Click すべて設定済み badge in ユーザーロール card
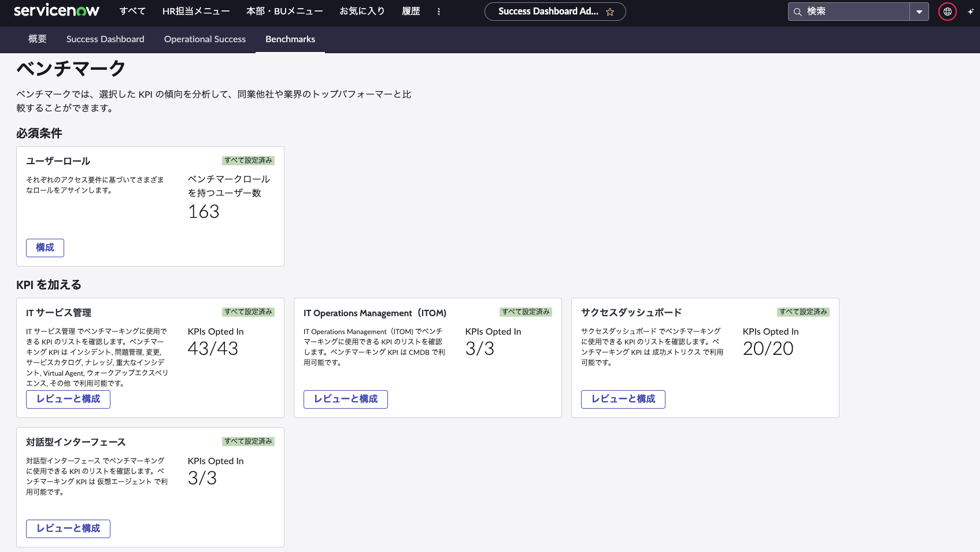Viewport: 980px width, 552px height. point(249,161)
